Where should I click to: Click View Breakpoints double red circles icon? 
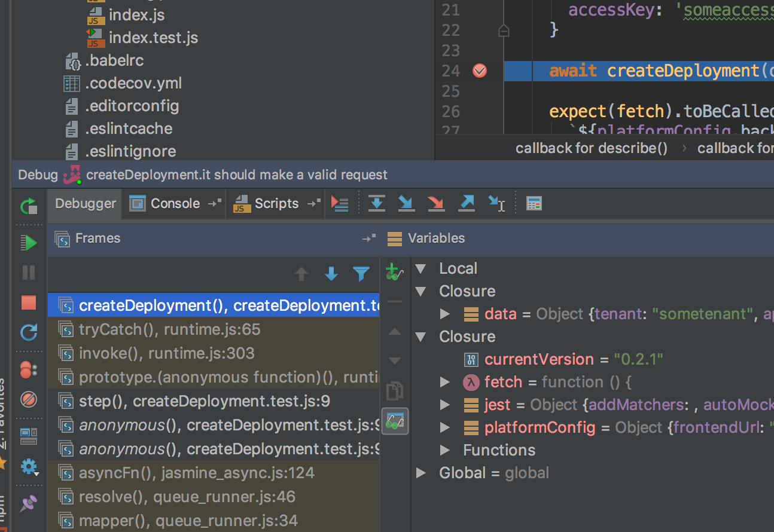click(x=29, y=371)
